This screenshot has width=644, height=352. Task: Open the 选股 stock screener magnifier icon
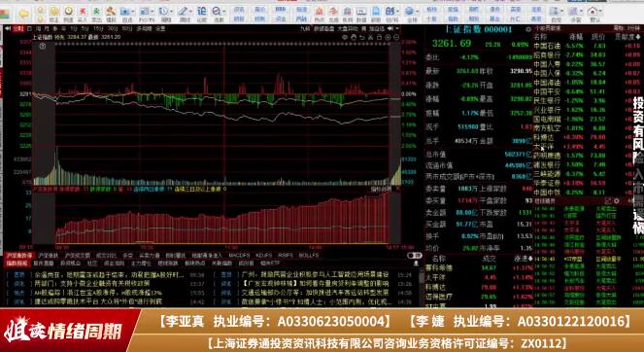click(x=218, y=14)
